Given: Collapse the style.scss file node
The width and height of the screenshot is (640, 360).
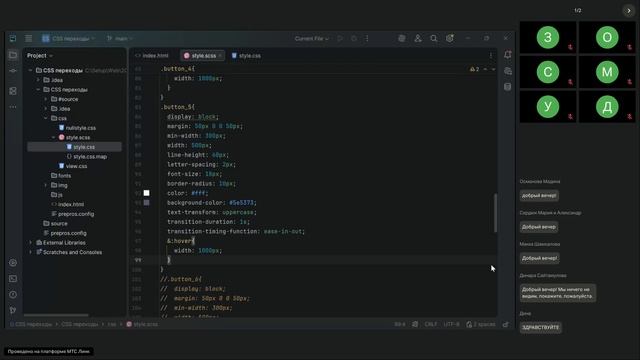Looking at the screenshot, I should coord(53,138).
